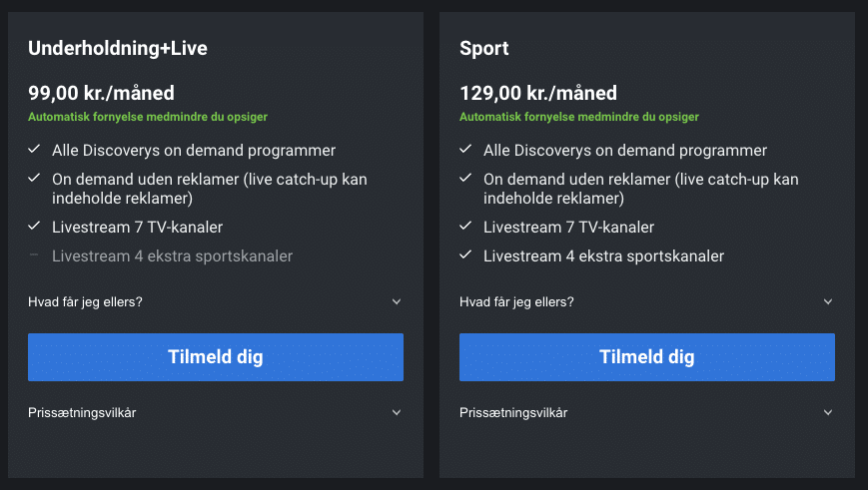868x490 pixels.
Task: Expand Prissætningsvilkår chevron in Sport card
Action: click(x=828, y=412)
